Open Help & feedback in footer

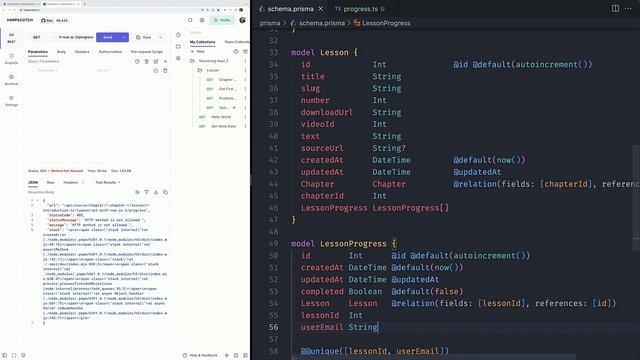click(200, 355)
